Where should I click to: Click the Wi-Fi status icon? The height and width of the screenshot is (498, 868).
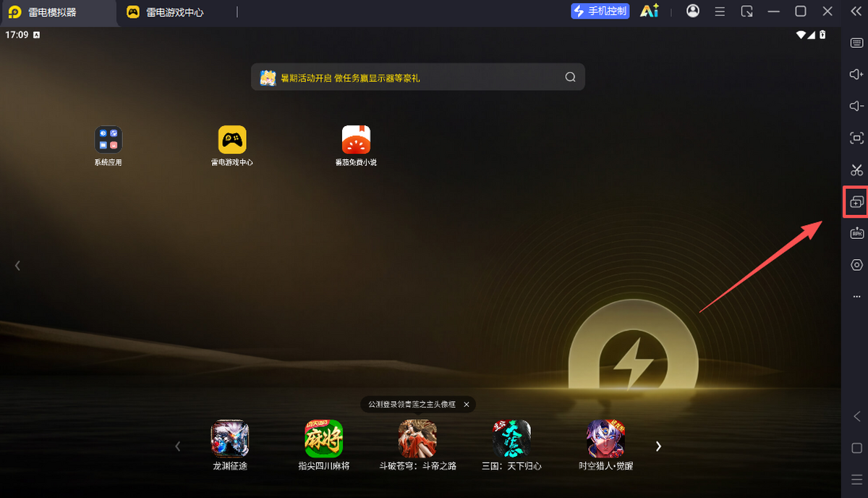[x=801, y=35]
